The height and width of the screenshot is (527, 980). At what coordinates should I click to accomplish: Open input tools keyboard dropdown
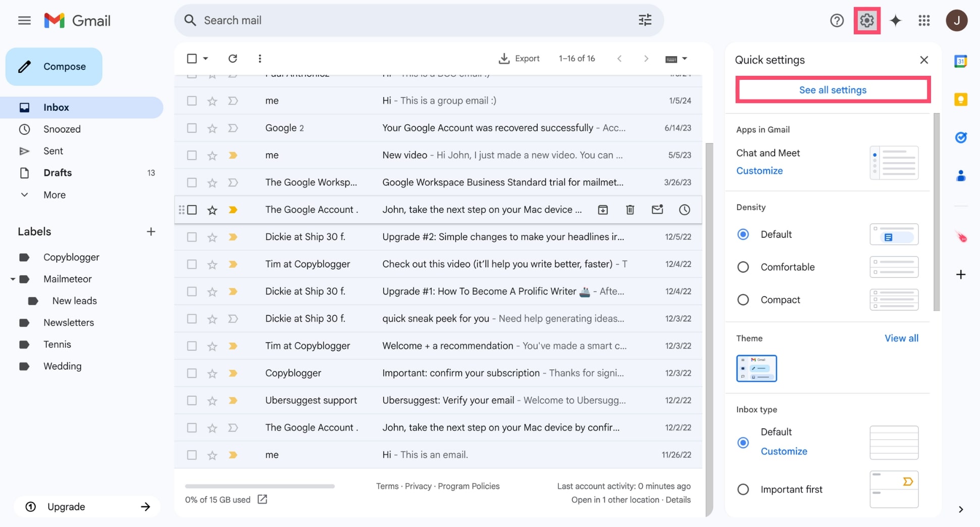[676, 59]
